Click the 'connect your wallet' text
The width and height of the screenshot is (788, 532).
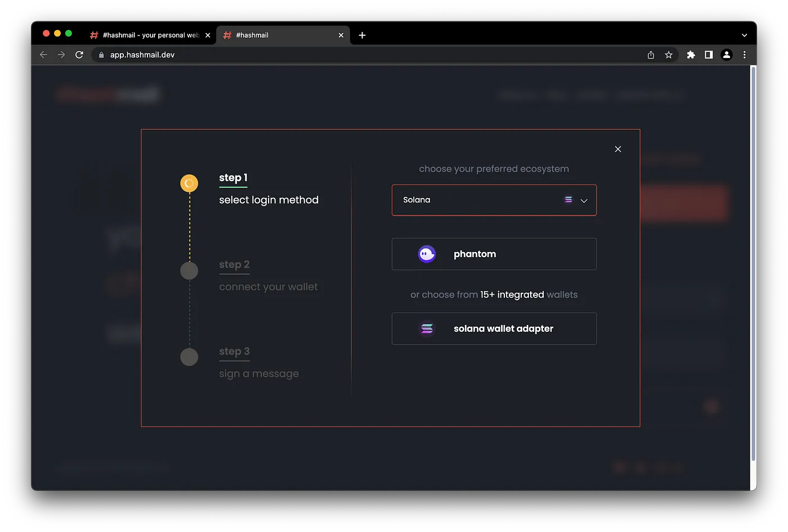[x=268, y=287]
